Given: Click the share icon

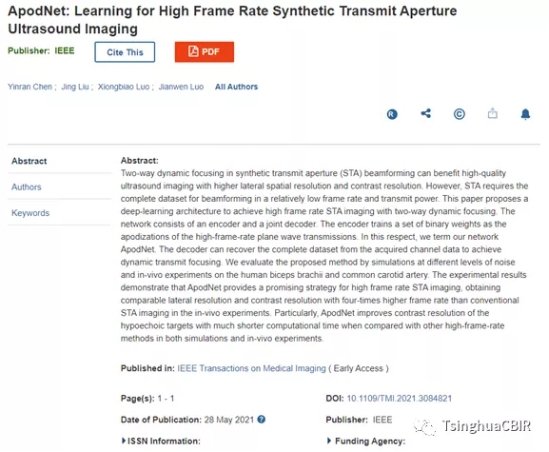Looking at the screenshot, I should 426,113.
